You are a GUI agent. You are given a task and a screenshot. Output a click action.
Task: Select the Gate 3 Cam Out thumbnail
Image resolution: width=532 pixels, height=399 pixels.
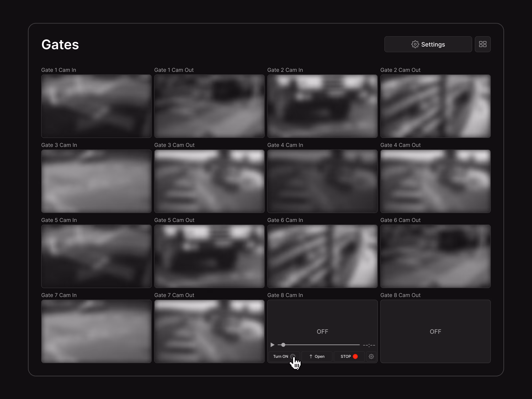click(x=209, y=181)
